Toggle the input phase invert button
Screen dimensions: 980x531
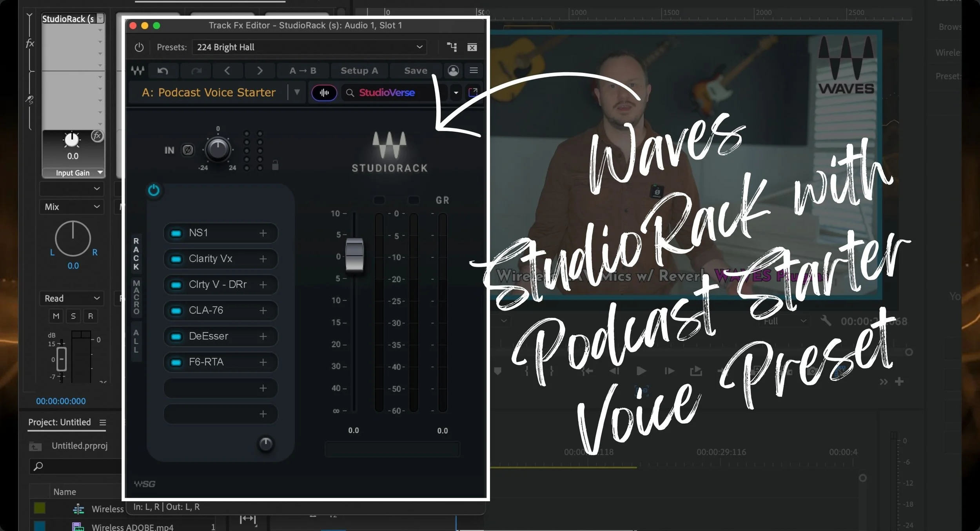pos(188,150)
